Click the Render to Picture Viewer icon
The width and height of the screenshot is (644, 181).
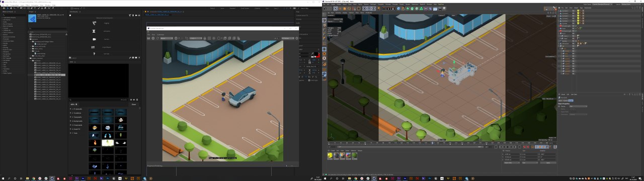point(388,9)
